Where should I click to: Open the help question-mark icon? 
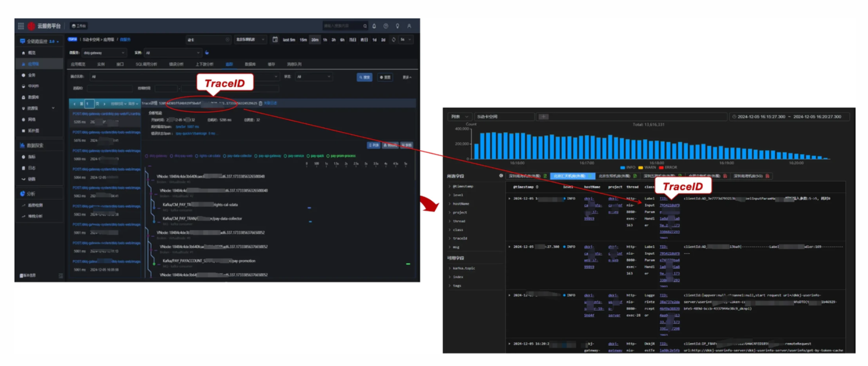click(x=386, y=26)
